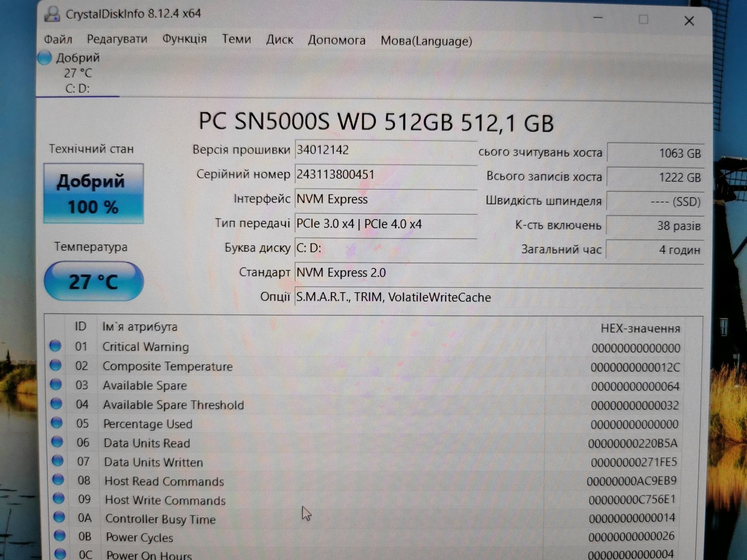Open the Файл menu
The height and width of the screenshot is (560, 747).
(x=58, y=39)
